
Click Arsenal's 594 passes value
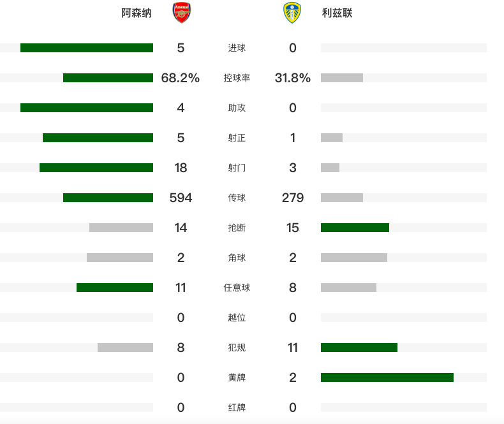(181, 198)
